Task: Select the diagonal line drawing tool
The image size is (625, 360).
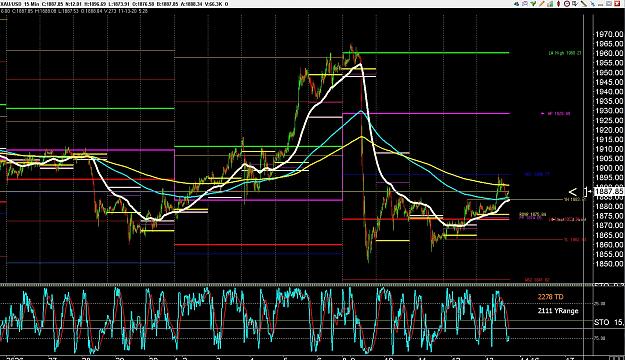Action: pos(542,4)
